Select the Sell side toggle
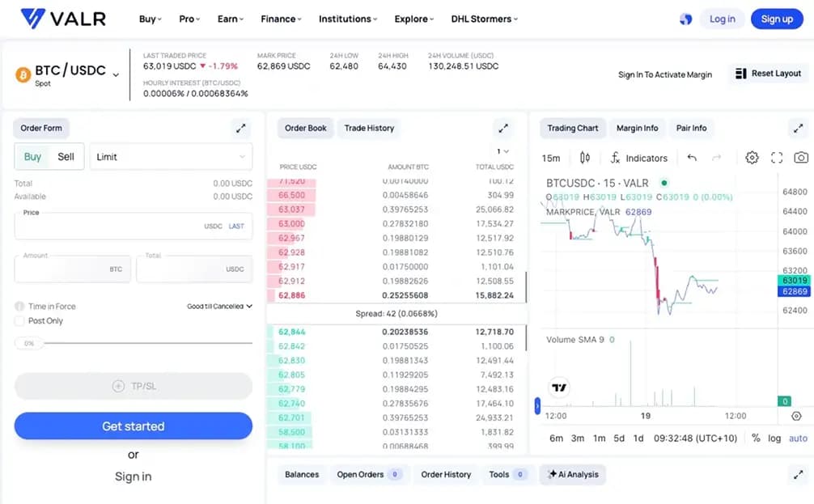 (66, 157)
